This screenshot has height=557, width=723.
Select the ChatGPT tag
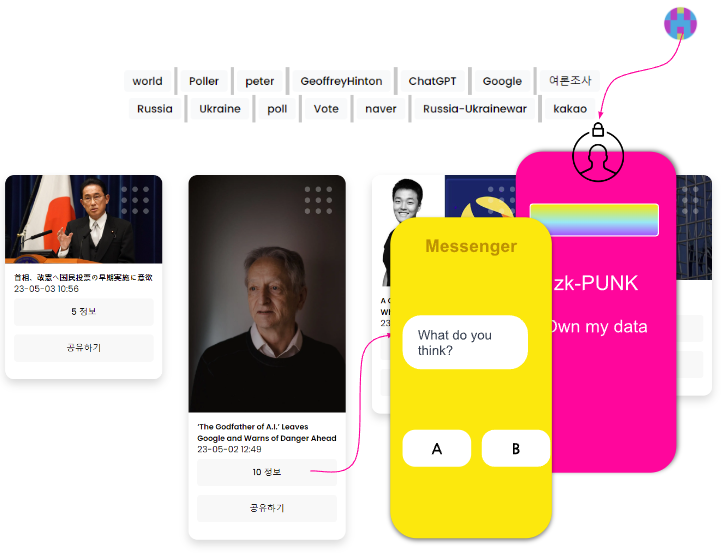pos(432,81)
